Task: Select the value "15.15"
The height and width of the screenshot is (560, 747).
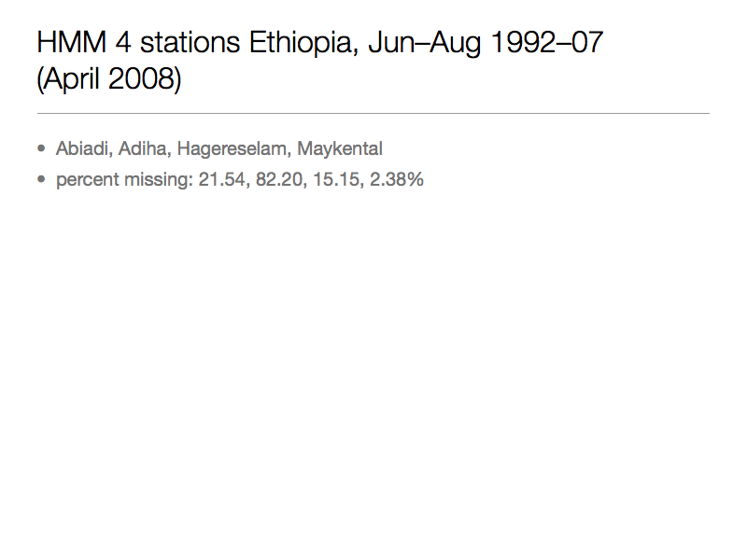Action: (335, 179)
